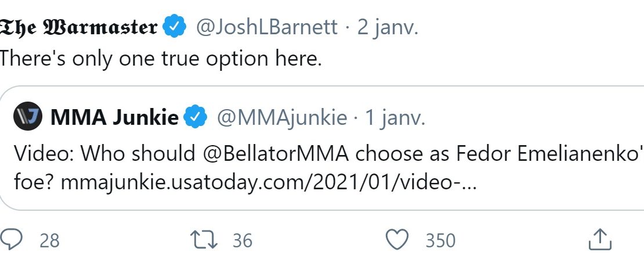644x263 pixels.
Task: Click the 1 janv. quoted timestamp
Action: 395,119
